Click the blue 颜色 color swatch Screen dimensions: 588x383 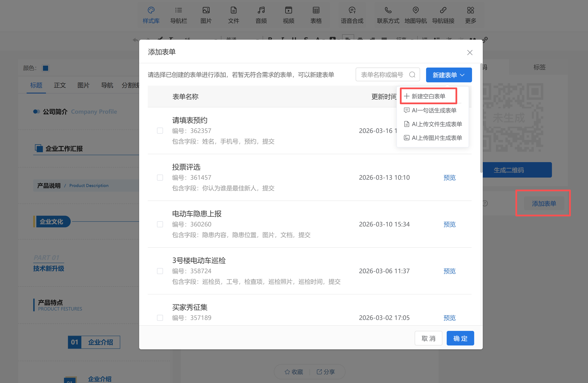click(46, 68)
